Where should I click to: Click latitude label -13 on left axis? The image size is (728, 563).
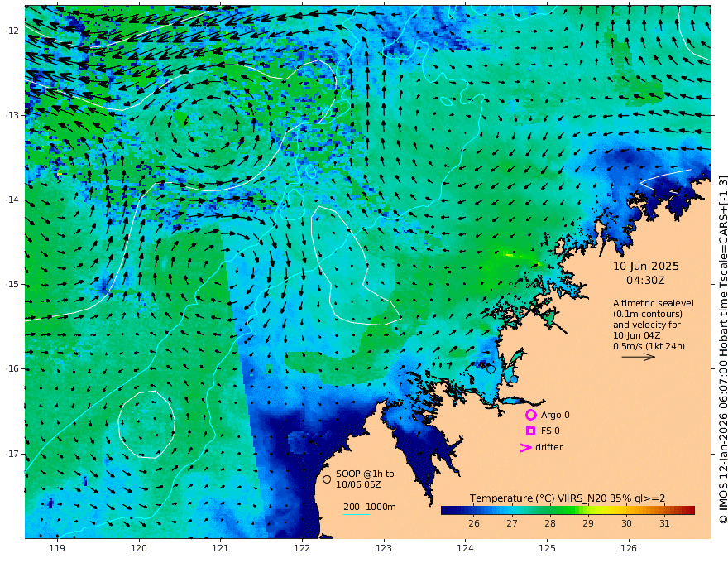pos(12,115)
